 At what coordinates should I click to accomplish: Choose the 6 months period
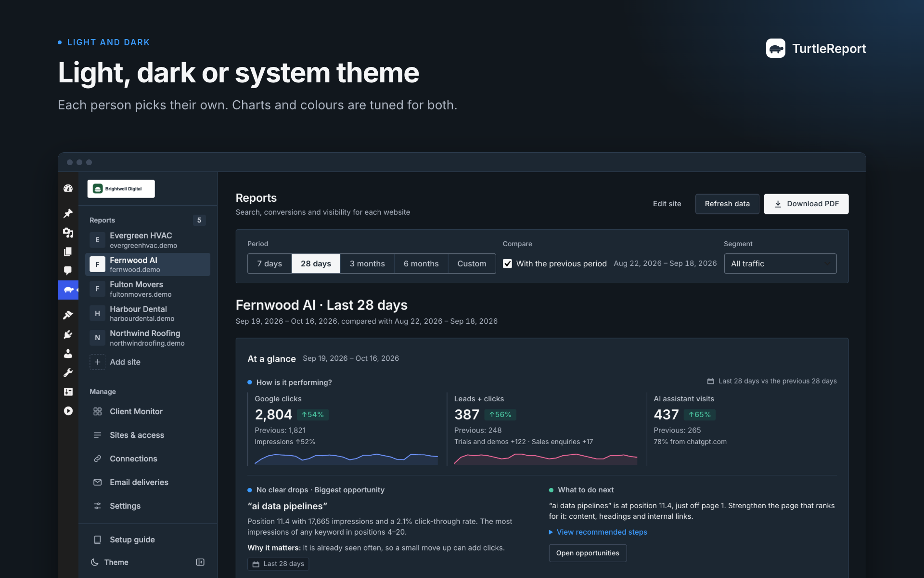(x=421, y=263)
